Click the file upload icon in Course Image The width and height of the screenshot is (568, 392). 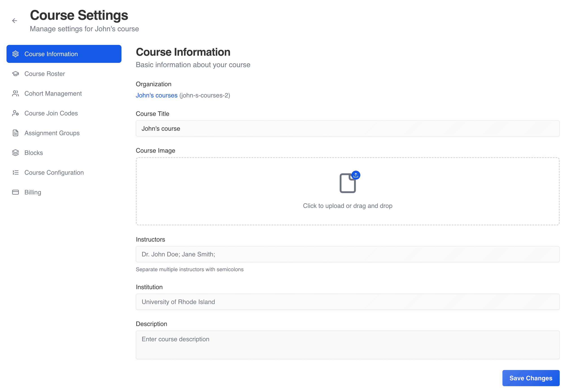(350, 182)
